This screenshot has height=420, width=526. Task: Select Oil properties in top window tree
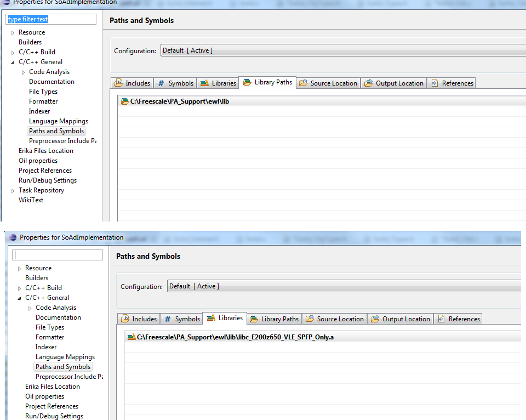pos(38,161)
